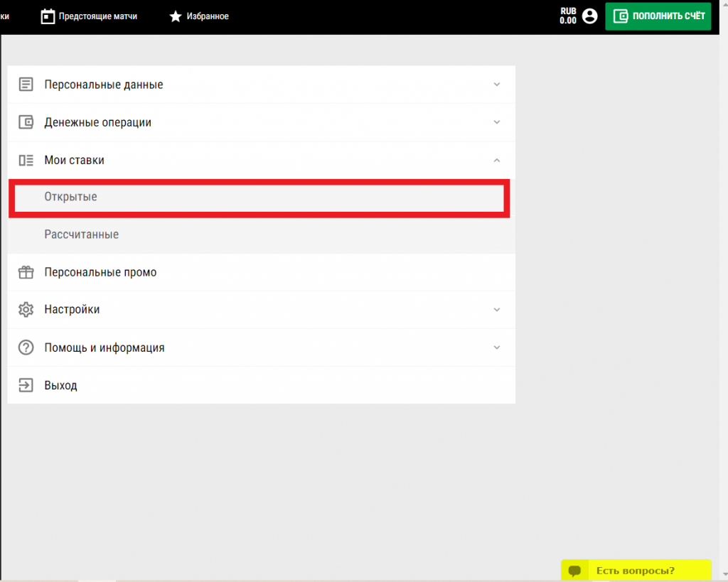Open the Рассчитанные bets submenu item
The width and height of the screenshot is (728, 582).
click(x=262, y=235)
